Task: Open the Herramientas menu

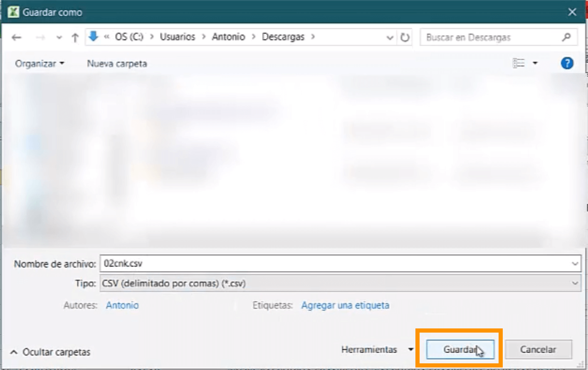Action: 377,350
